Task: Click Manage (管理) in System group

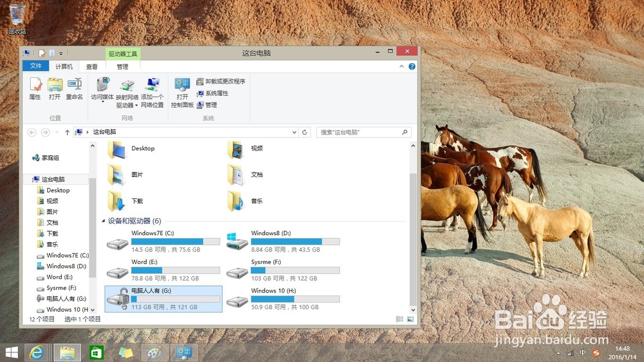Action: (x=207, y=105)
